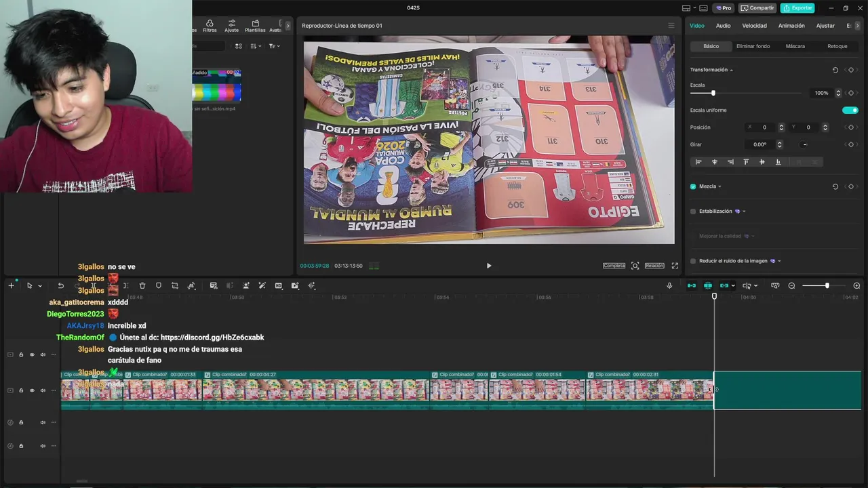
Task: Delete the selected clip
Action: click(x=142, y=286)
